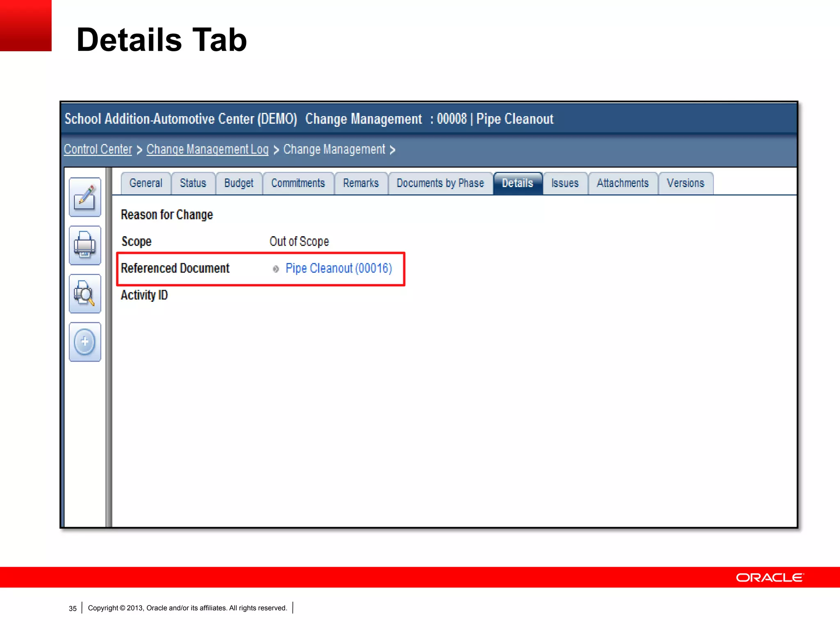Screen dimensions: 840x630
Task: Switch to the General tab
Action: coord(146,183)
